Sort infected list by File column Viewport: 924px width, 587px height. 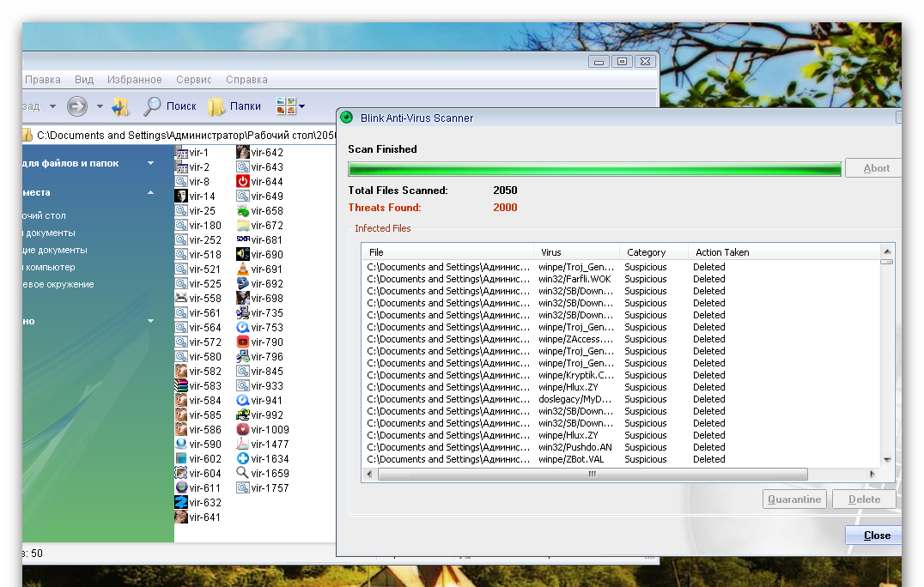click(x=447, y=252)
